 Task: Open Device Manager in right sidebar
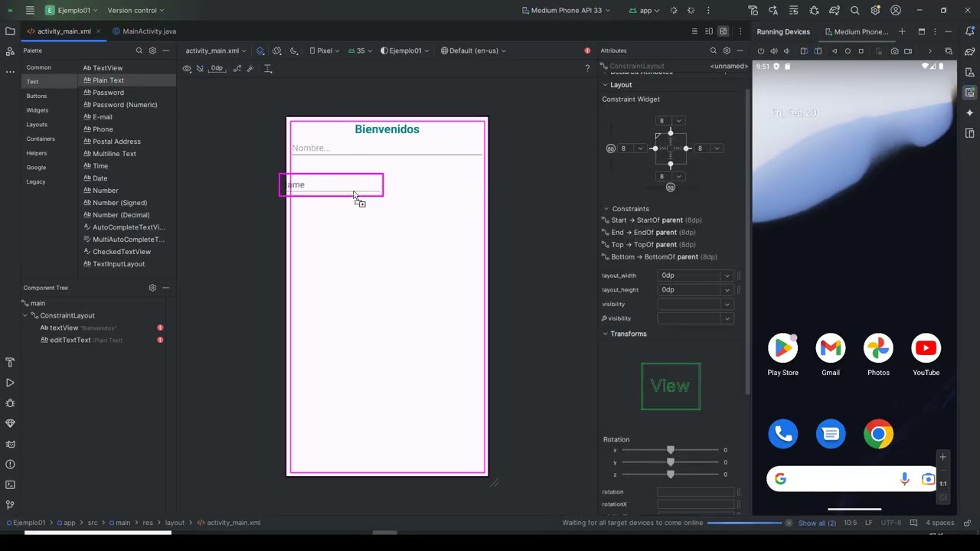coord(970,73)
